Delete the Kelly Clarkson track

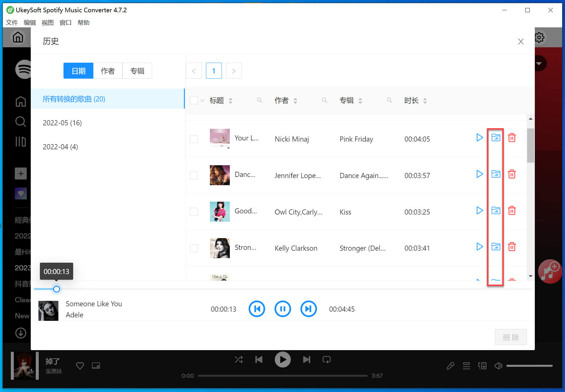(x=512, y=247)
